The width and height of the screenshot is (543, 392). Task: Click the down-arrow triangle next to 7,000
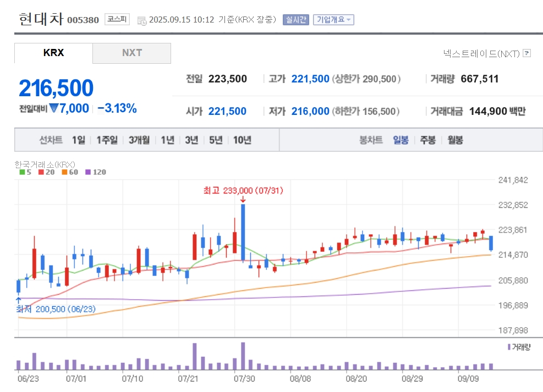[54, 108]
